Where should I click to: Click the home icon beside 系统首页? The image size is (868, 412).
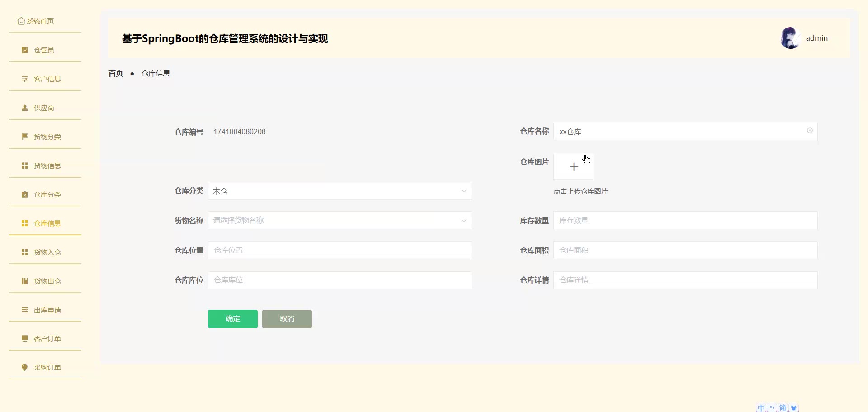pos(21,21)
